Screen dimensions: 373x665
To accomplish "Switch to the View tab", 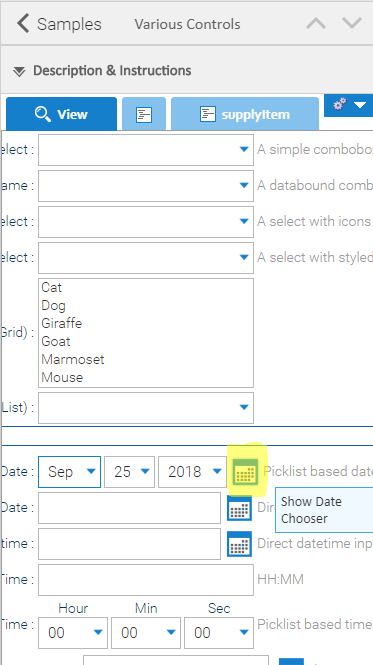I will (x=62, y=114).
